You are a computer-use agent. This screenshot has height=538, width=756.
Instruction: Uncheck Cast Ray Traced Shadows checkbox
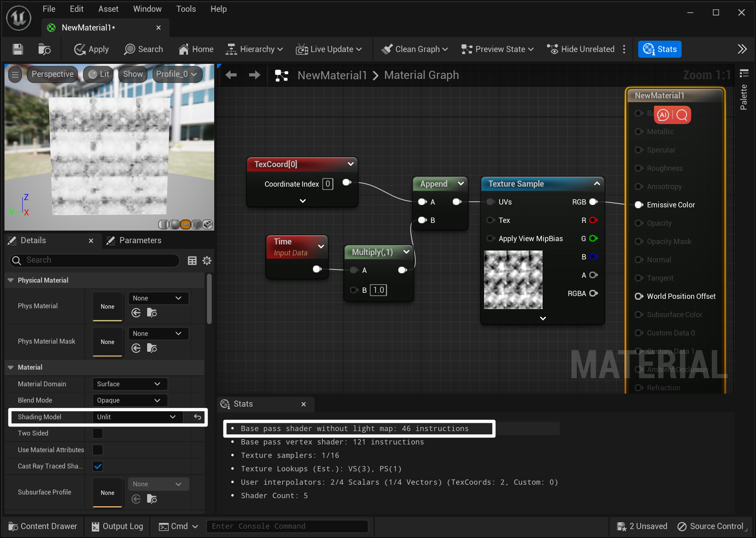(98, 466)
